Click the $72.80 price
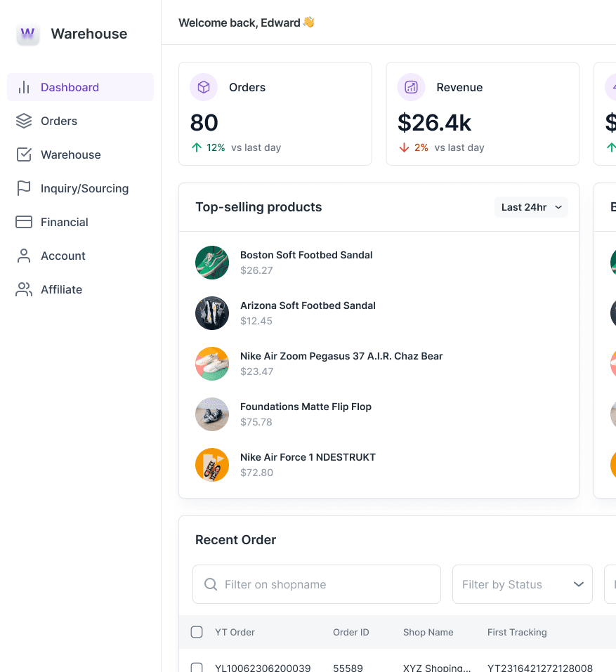616x672 pixels. (x=257, y=473)
